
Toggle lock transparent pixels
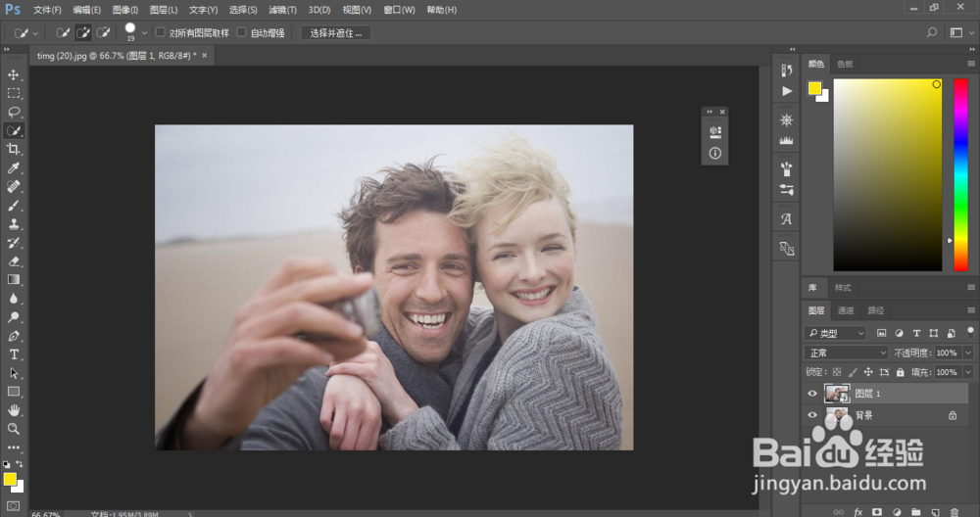(x=837, y=372)
